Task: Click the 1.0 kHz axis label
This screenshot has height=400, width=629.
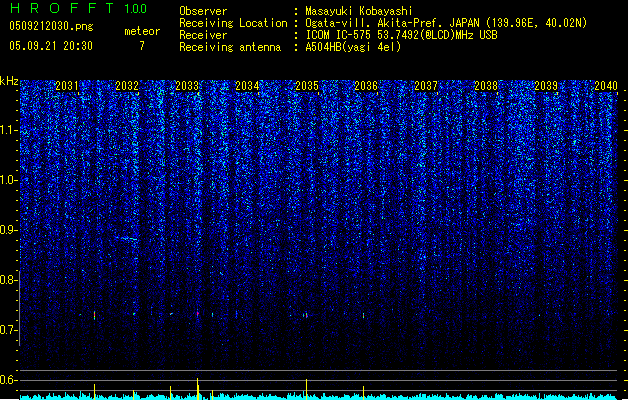Action: [x=8, y=181]
